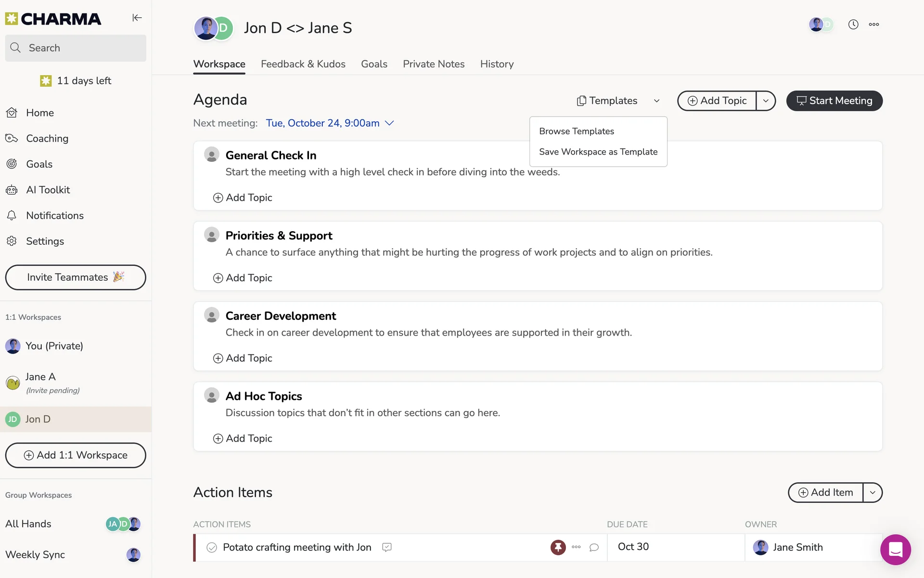Screen dimensions: 924x578
Task: Open Add Topic split-button arrow
Action: tap(766, 101)
